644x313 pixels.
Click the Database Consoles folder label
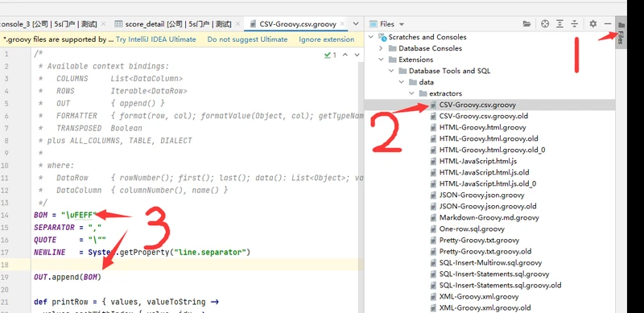431,48
